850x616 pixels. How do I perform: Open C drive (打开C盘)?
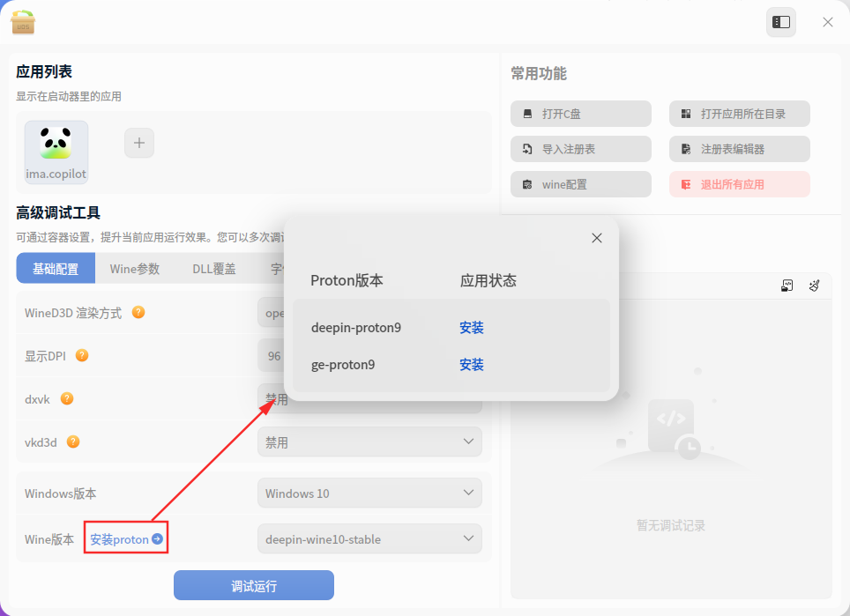click(580, 114)
